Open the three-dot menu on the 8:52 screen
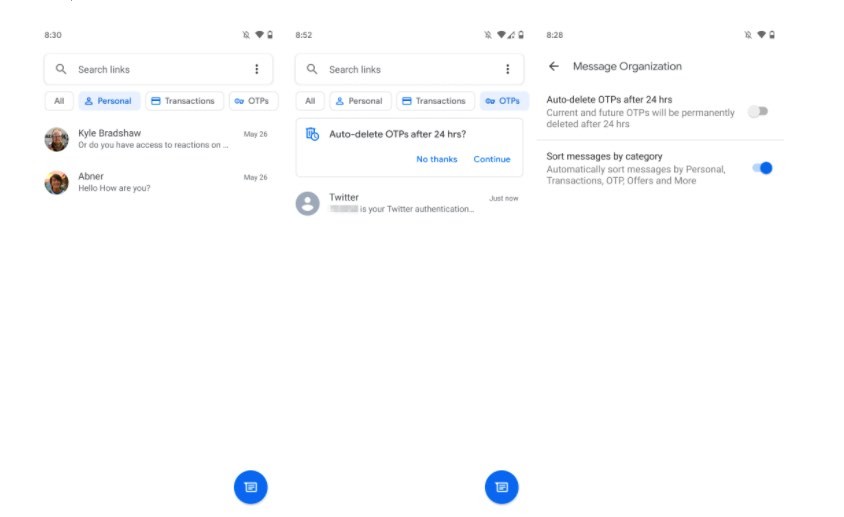The image size is (844, 517). pyautogui.click(x=507, y=69)
